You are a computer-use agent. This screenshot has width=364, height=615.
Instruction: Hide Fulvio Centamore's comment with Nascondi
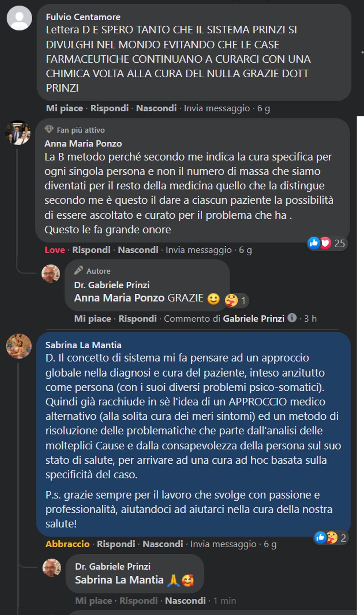[x=156, y=108]
